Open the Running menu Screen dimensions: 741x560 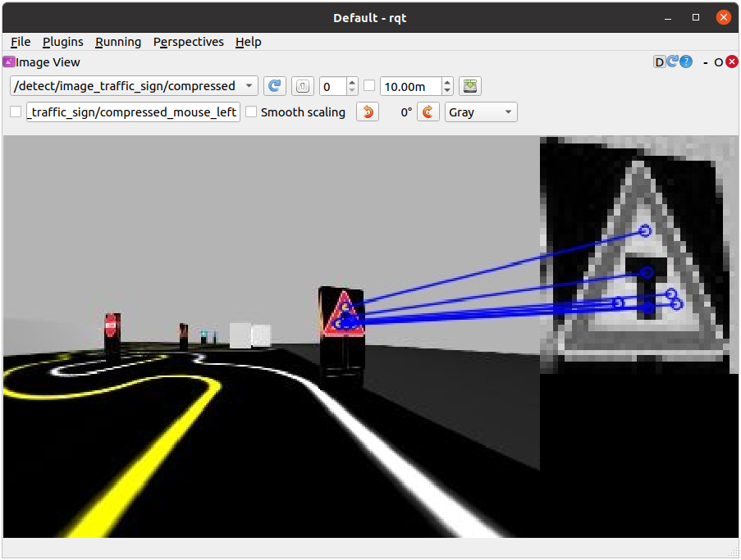[x=118, y=42]
